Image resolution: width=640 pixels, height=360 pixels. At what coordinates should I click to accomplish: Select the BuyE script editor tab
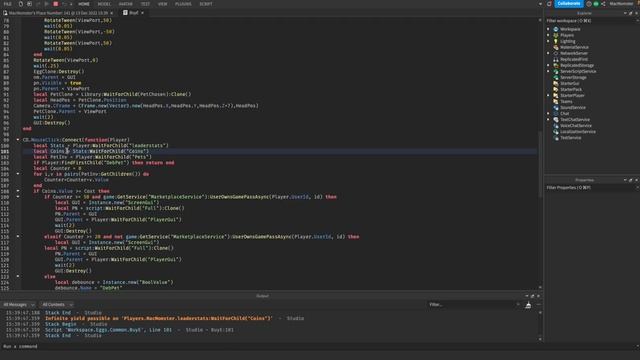[133, 13]
